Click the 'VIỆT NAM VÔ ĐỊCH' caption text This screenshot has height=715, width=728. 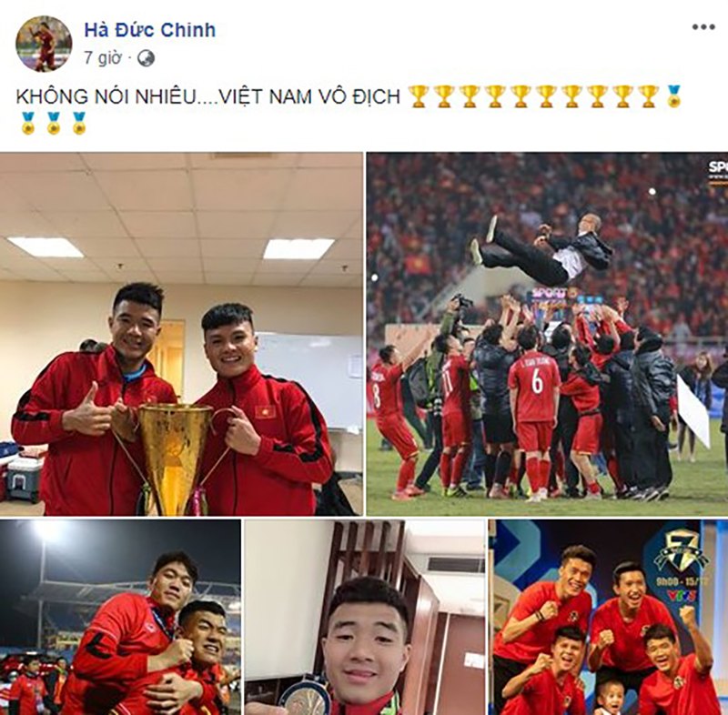[x=308, y=96]
